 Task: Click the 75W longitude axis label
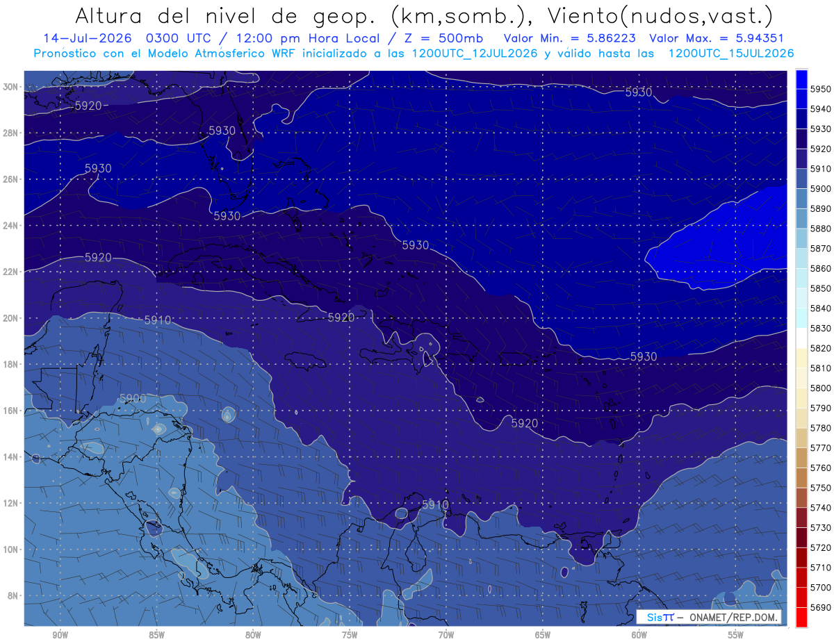pyautogui.click(x=350, y=635)
